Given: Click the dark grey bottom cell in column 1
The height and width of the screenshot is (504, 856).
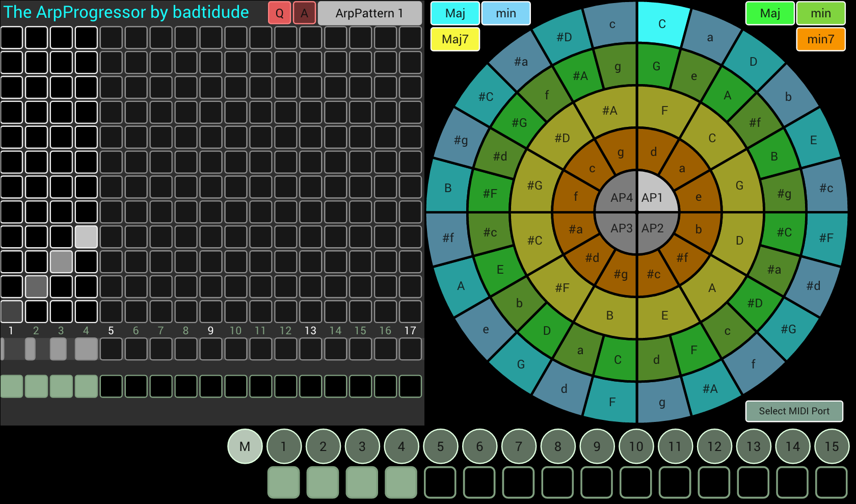Looking at the screenshot, I should click(x=11, y=312).
